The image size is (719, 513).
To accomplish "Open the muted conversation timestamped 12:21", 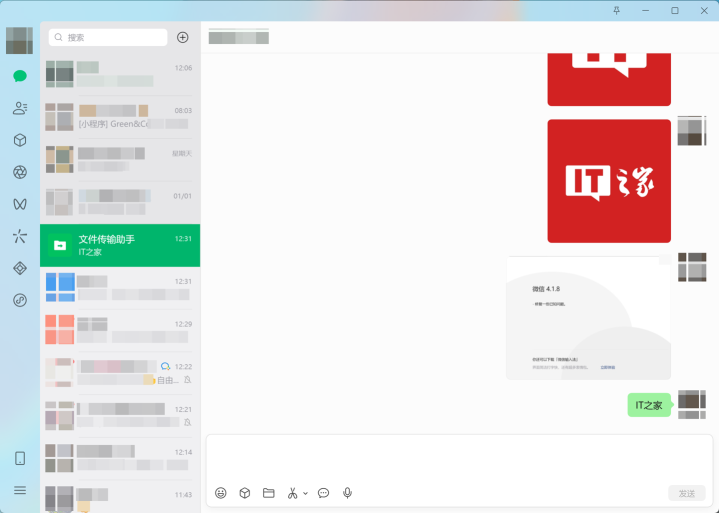I will 120,416.
